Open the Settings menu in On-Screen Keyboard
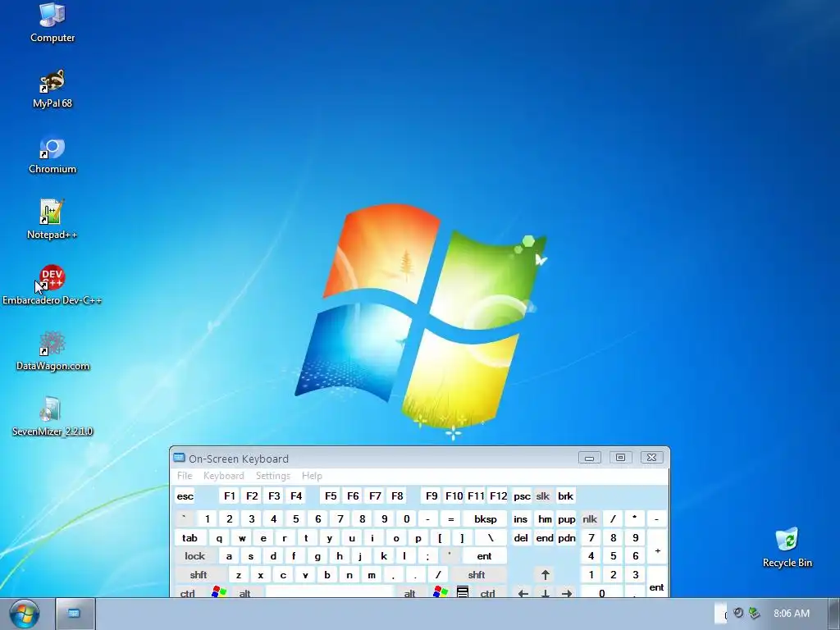 (272, 476)
